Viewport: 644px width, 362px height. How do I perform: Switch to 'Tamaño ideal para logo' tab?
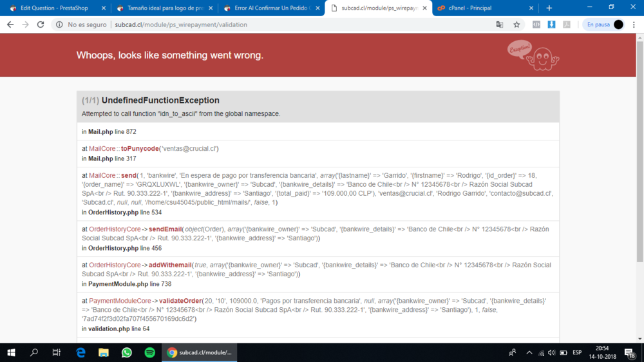pyautogui.click(x=165, y=8)
